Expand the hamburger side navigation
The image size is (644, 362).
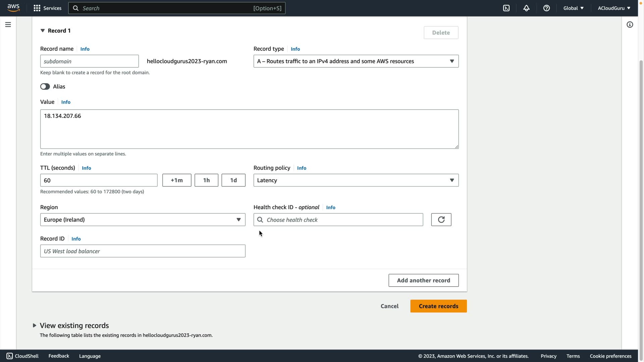tap(8, 24)
